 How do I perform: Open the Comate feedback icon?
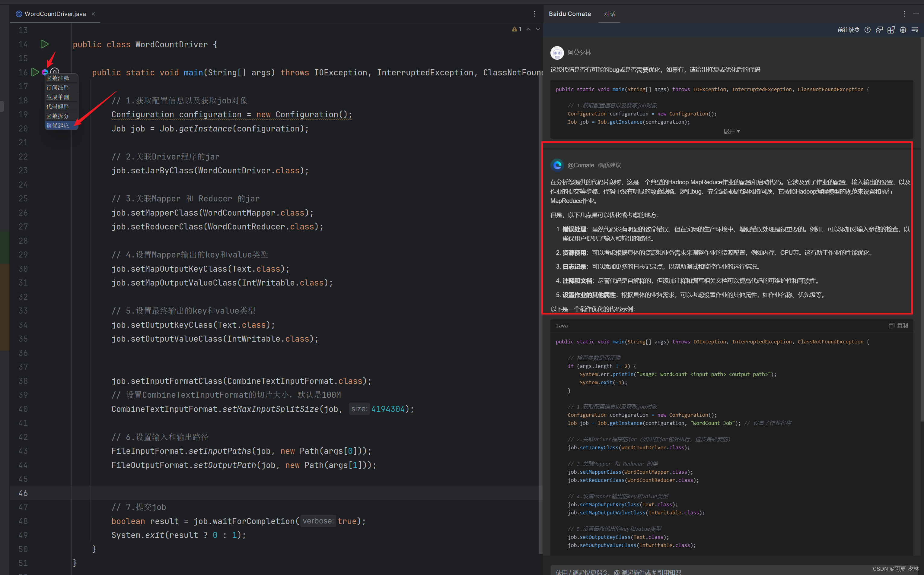(x=879, y=30)
